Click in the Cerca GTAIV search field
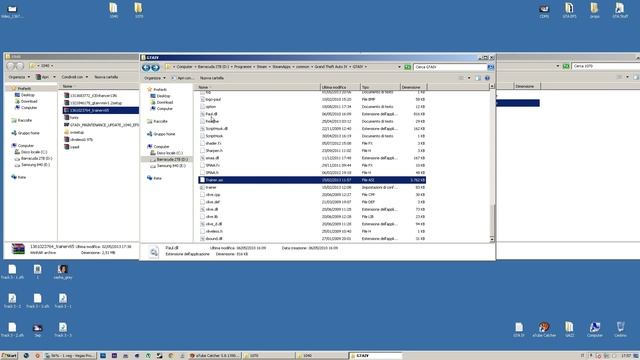 tap(450, 67)
